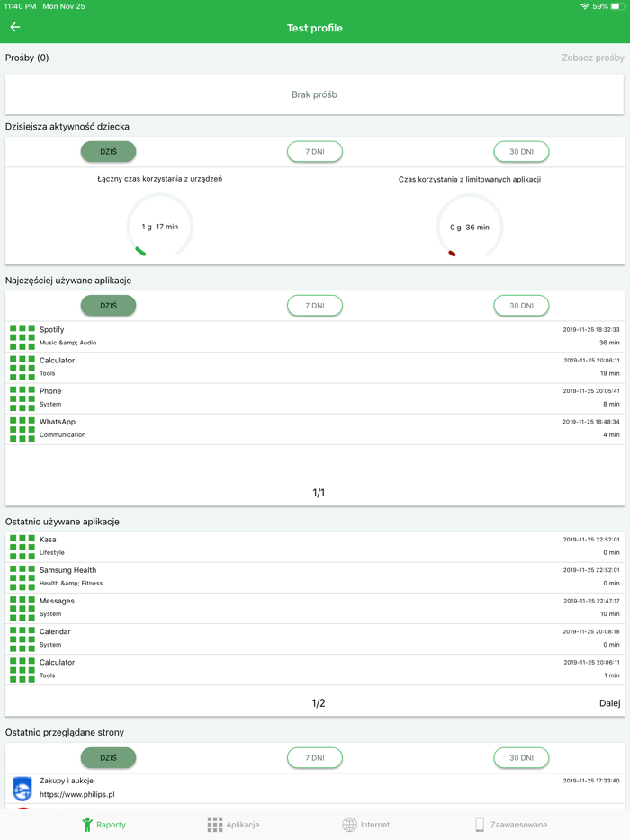
Task: Open the Samsung Health row
Action: pos(315,577)
